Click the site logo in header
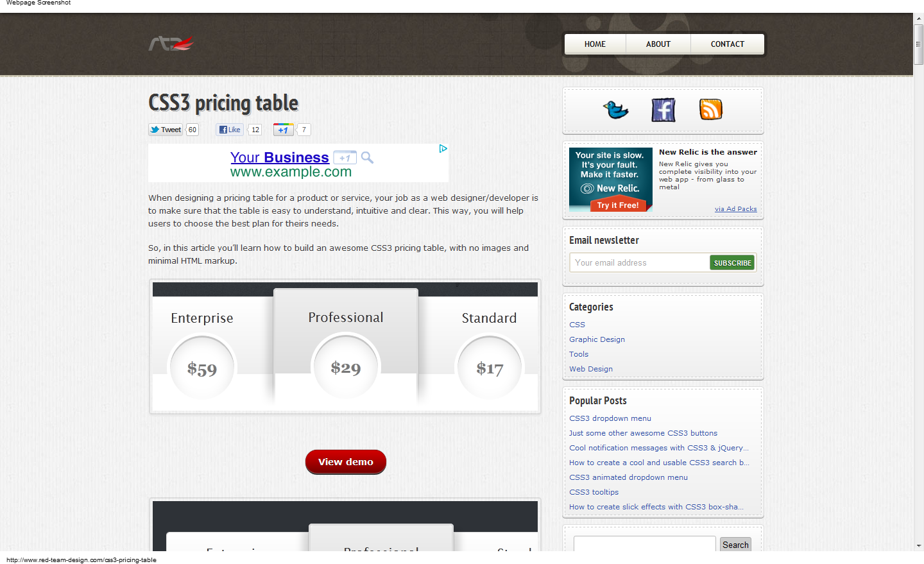 coord(171,44)
